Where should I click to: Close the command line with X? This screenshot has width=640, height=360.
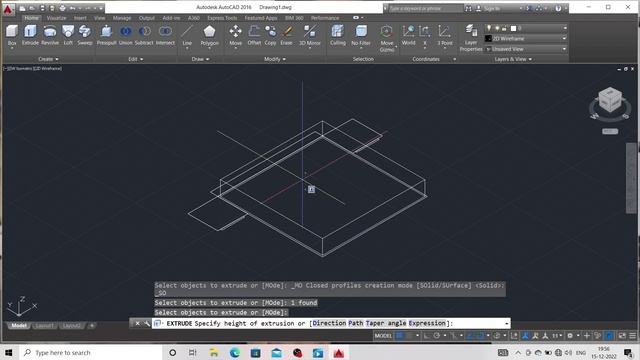(137, 323)
